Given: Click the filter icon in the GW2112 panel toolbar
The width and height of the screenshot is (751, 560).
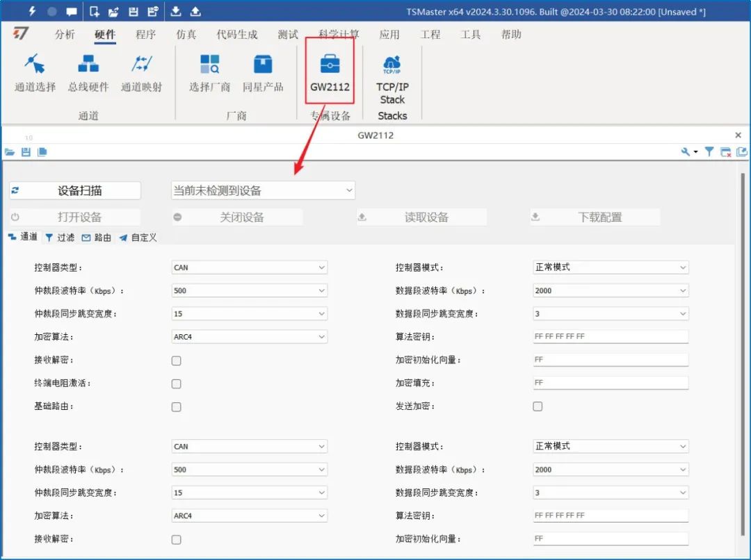Looking at the screenshot, I should point(709,151).
